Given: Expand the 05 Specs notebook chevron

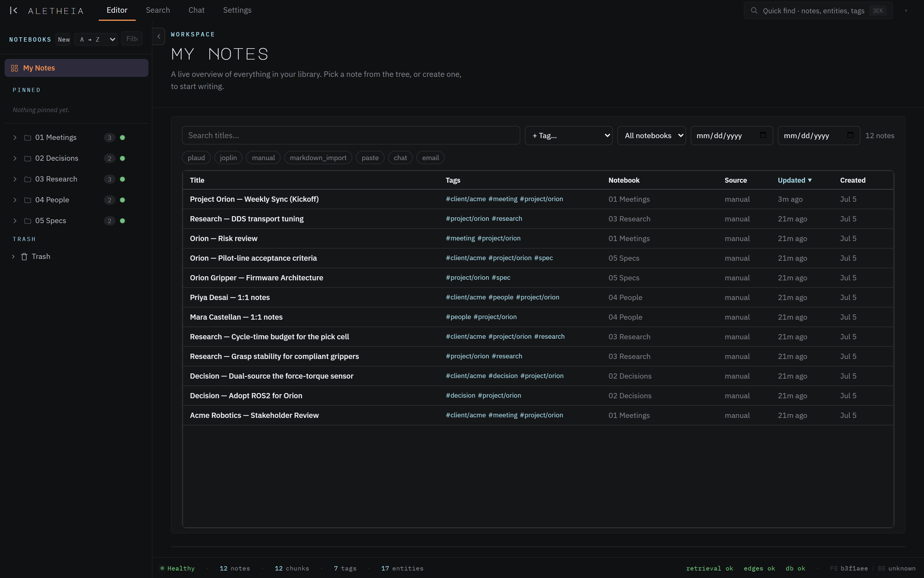Looking at the screenshot, I should point(15,221).
